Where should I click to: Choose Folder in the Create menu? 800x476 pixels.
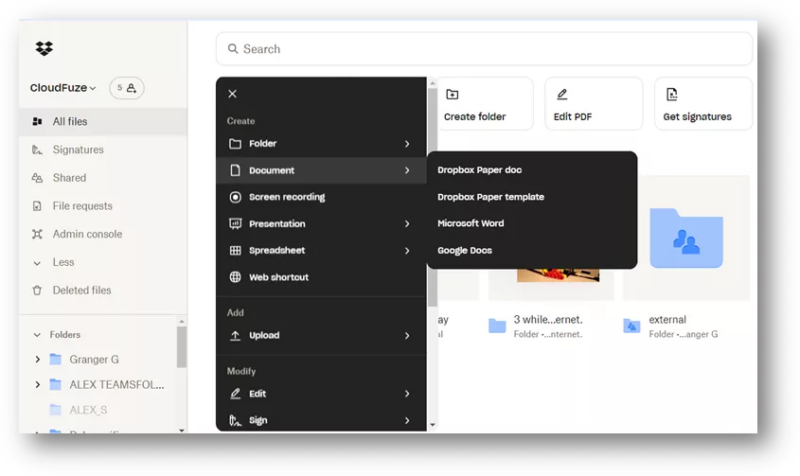tap(321, 144)
